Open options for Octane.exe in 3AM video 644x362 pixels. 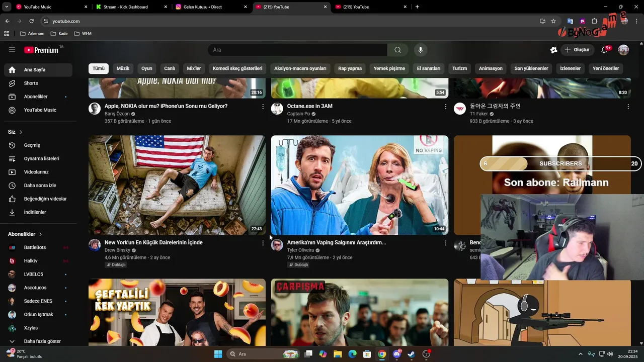point(445,107)
